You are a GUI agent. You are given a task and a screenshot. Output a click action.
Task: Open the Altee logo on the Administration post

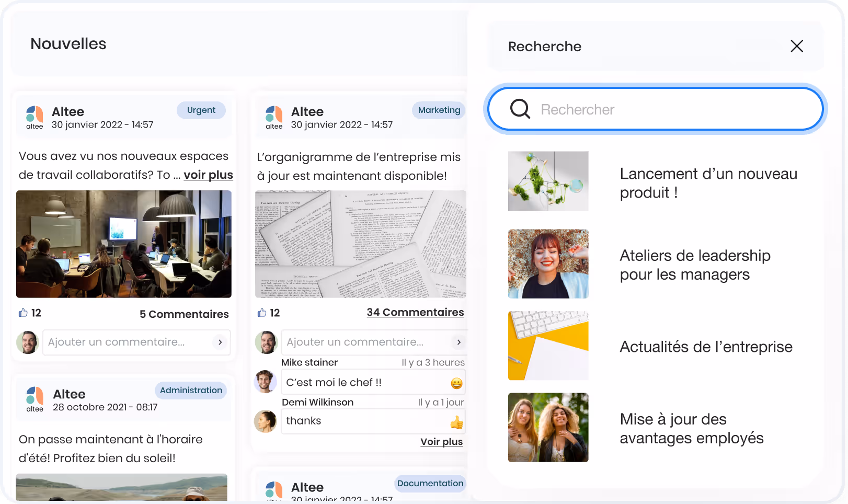click(x=35, y=399)
